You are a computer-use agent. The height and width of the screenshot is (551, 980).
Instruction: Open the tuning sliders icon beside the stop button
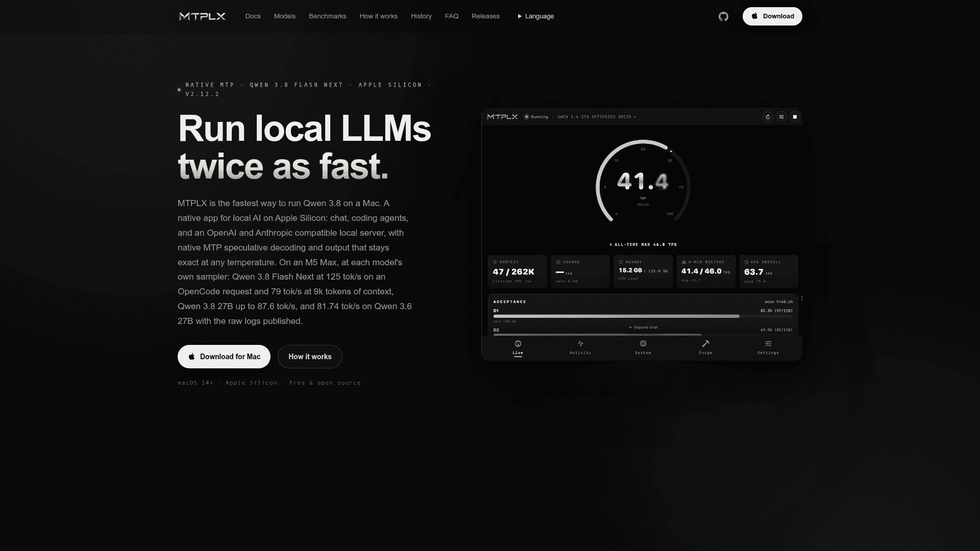point(781,117)
